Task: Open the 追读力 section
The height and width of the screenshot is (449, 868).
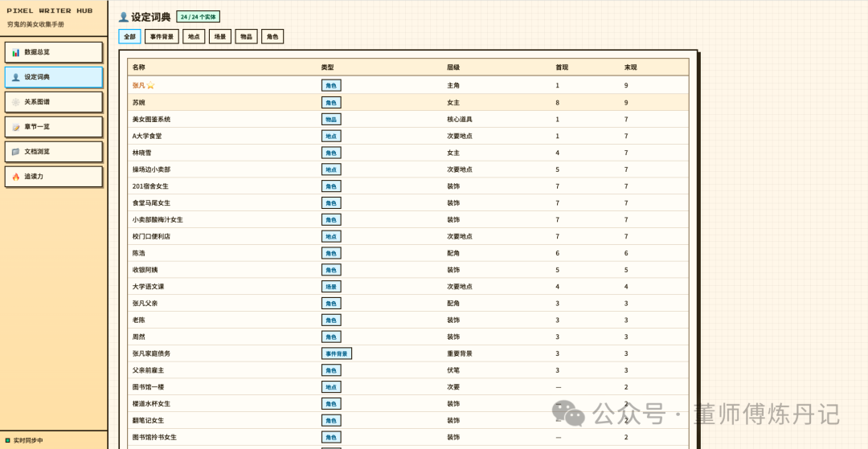Action: point(54,177)
